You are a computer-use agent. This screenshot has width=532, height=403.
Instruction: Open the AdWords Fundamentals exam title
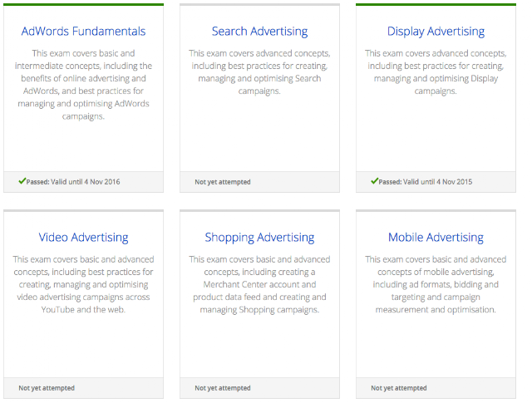coord(83,32)
